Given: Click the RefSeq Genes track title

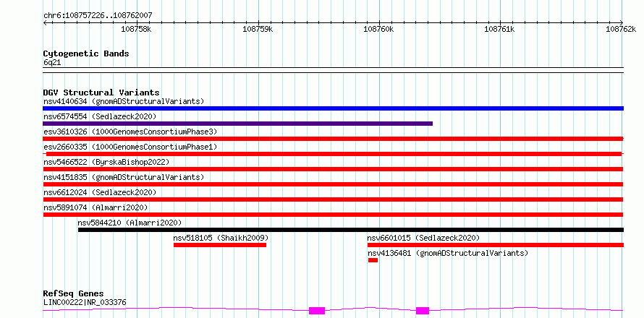Looking at the screenshot, I should 73,293.
